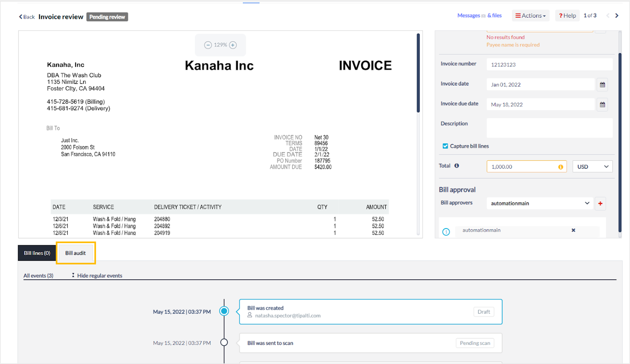Select the Bill was created timeline marker

(224, 311)
